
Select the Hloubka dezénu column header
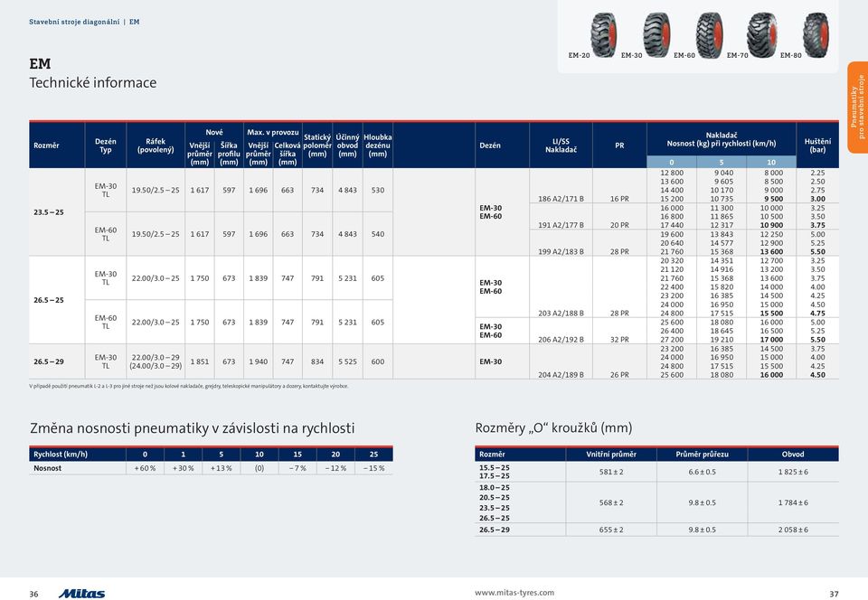tap(378, 145)
